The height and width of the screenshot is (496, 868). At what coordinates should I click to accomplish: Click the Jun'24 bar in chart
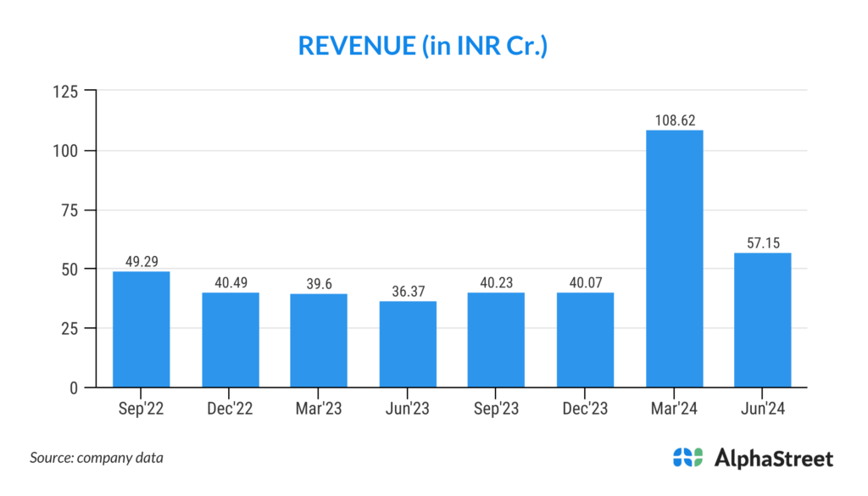click(x=763, y=320)
